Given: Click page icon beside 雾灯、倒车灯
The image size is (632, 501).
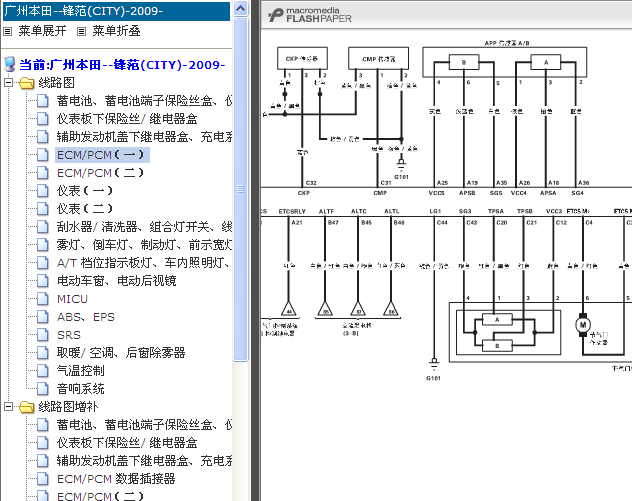Looking at the screenshot, I should click(43, 245).
